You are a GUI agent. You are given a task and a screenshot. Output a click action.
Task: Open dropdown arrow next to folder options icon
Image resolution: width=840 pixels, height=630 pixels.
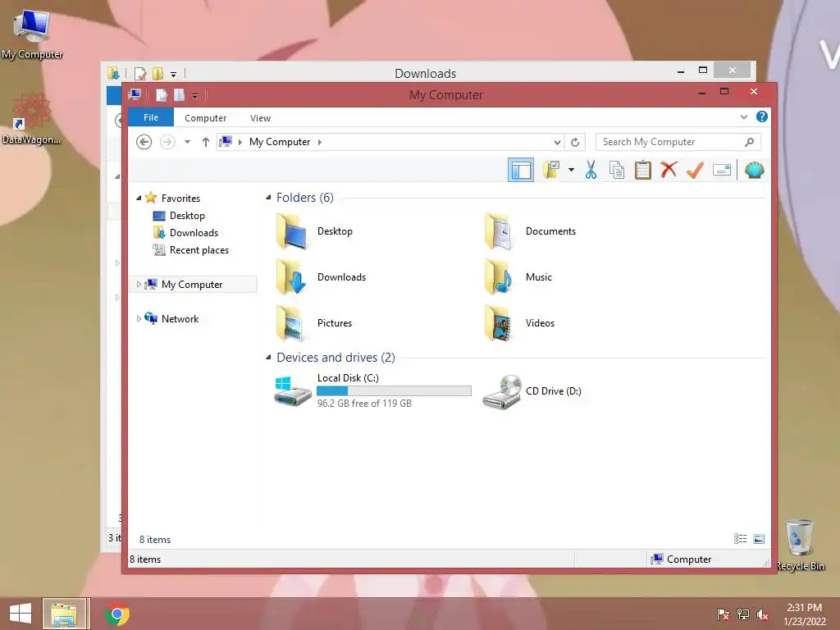[571, 171]
